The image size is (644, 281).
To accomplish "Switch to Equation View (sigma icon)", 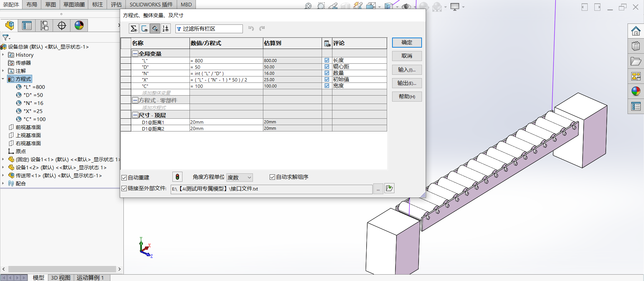I will tap(134, 29).
